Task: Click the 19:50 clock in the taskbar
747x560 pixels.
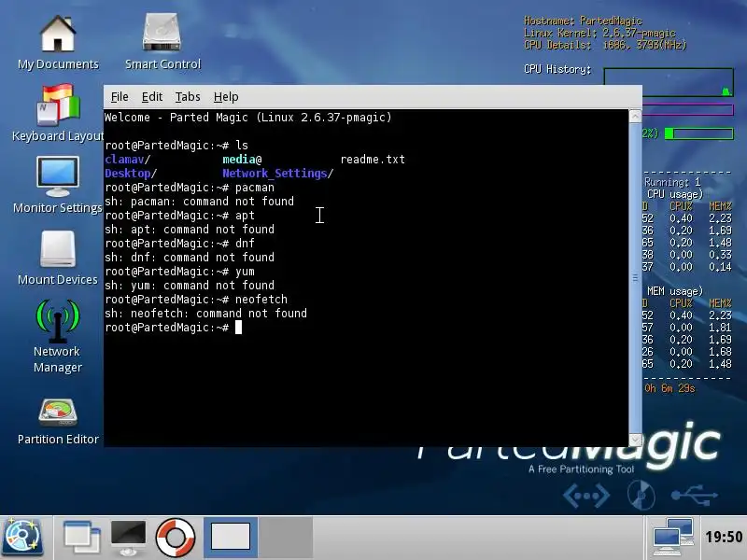Action: (x=724, y=538)
